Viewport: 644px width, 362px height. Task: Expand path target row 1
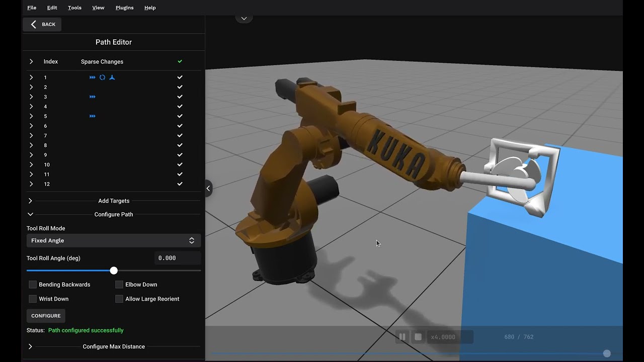click(x=31, y=77)
